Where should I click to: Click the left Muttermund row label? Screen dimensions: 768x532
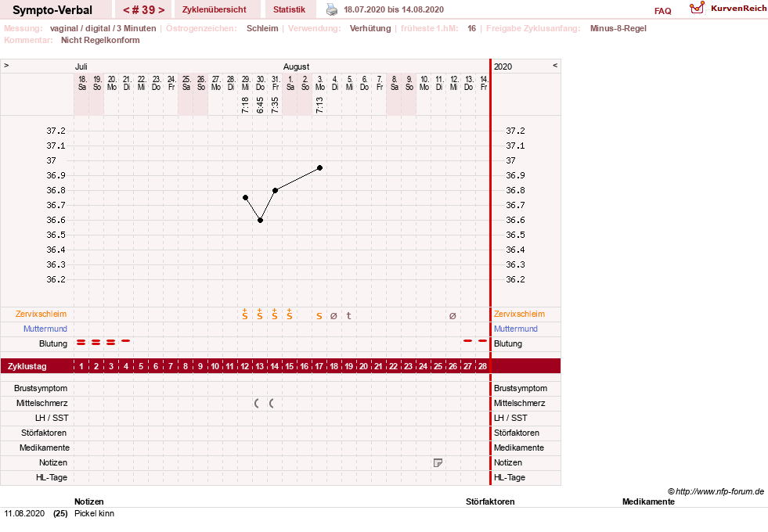pos(45,329)
